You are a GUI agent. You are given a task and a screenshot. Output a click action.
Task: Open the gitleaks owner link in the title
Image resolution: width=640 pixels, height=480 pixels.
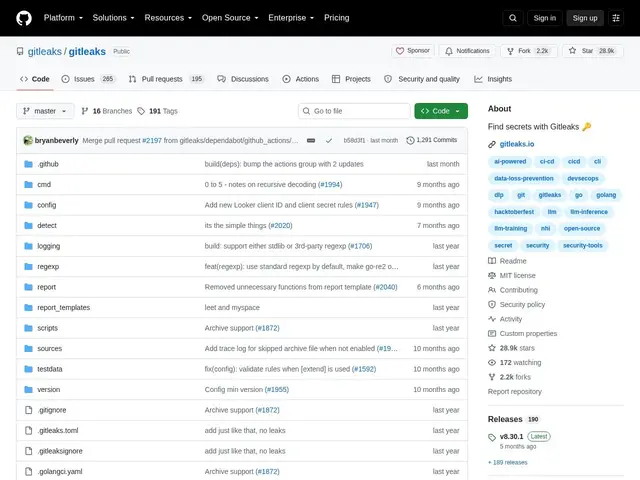click(44, 51)
